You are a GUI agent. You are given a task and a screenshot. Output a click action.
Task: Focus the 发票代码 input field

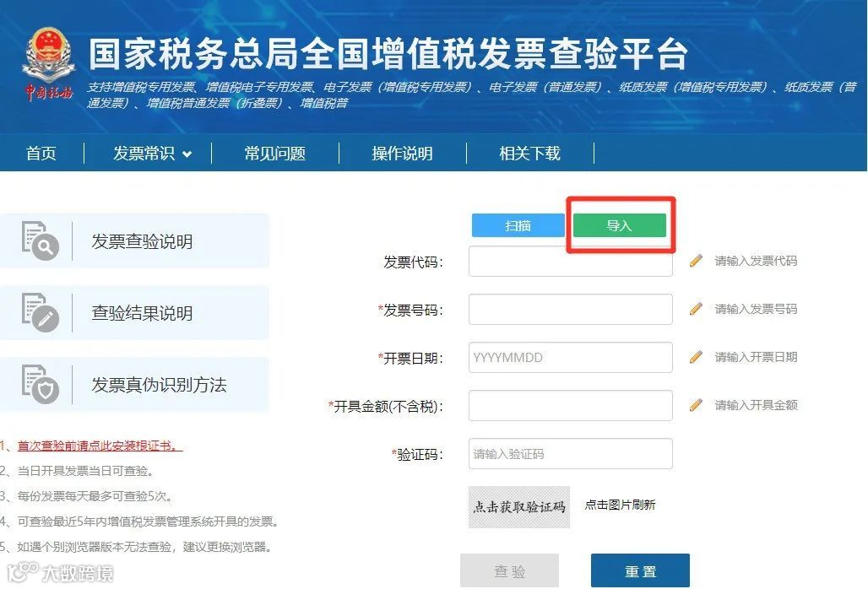point(571,261)
